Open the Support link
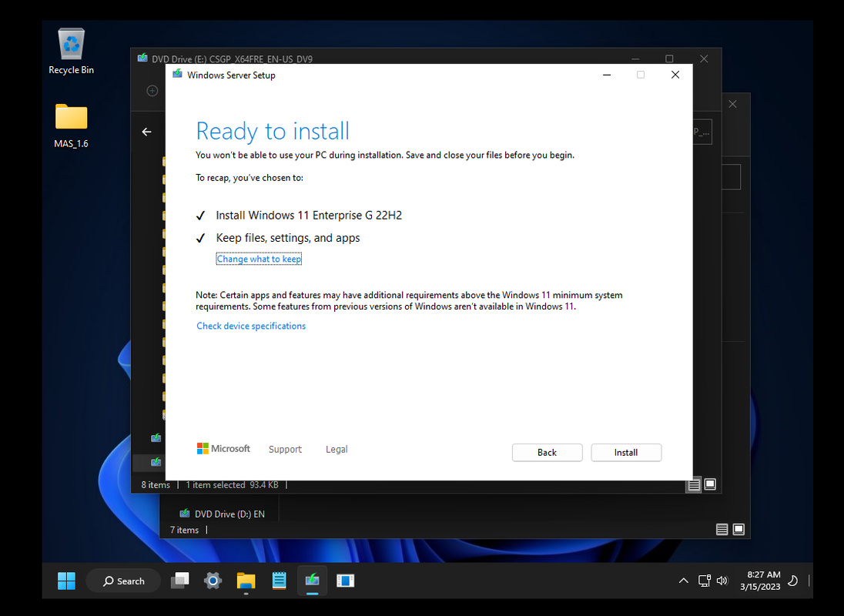The image size is (844, 616). pos(285,449)
